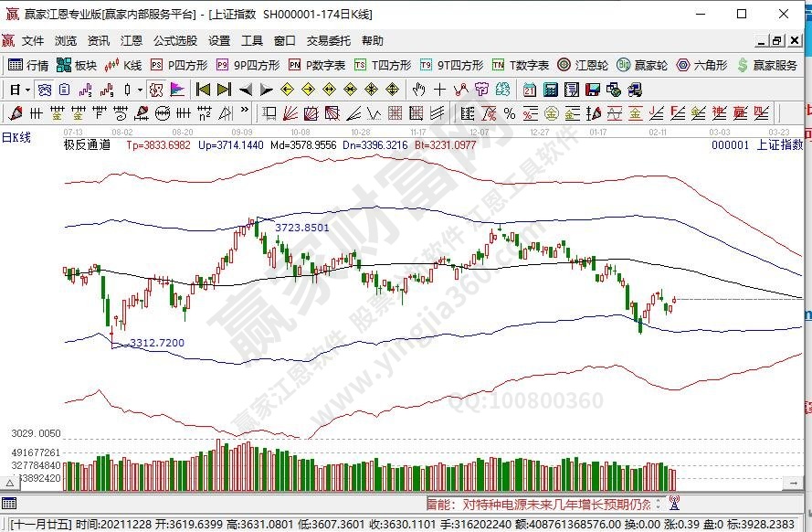This screenshot has height=532, width=812.
Task: Open the P数字表 tool
Action: click(x=316, y=65)
